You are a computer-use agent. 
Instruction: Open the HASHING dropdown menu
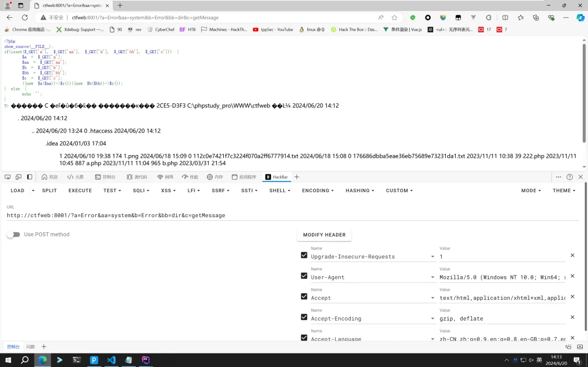tap(360, 191)
